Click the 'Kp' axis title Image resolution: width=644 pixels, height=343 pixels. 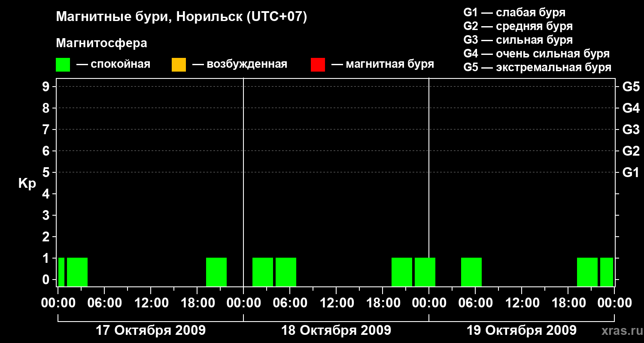pyautogui.click(x=27, y=184)
